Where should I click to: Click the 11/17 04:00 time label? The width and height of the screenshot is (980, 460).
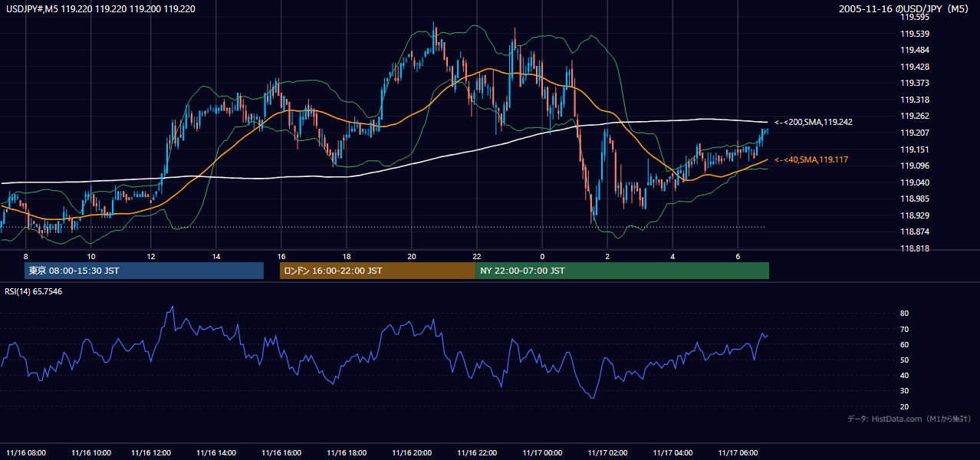coord(673,452)
